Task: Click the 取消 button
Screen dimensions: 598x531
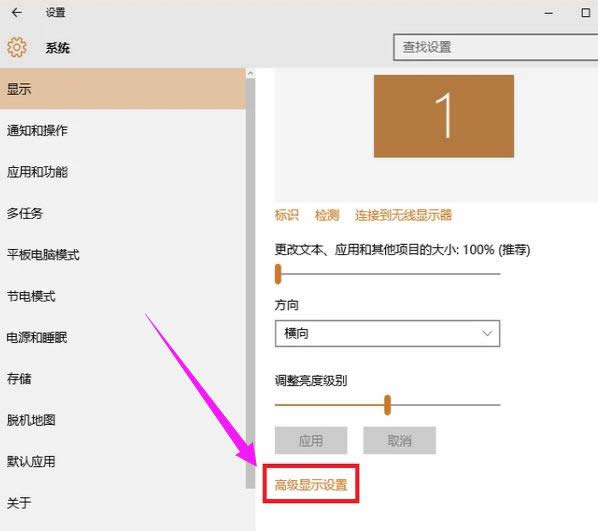Action: coord(399,441)
